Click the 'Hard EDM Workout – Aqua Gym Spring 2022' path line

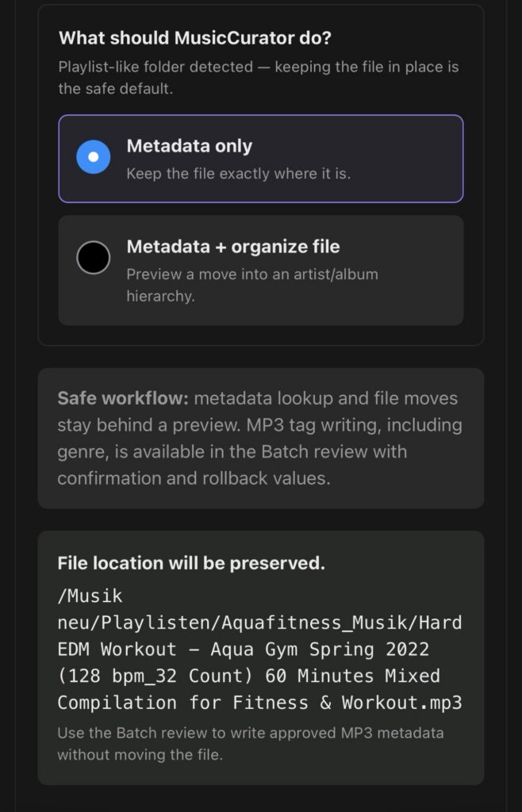[x=244, y=649]
